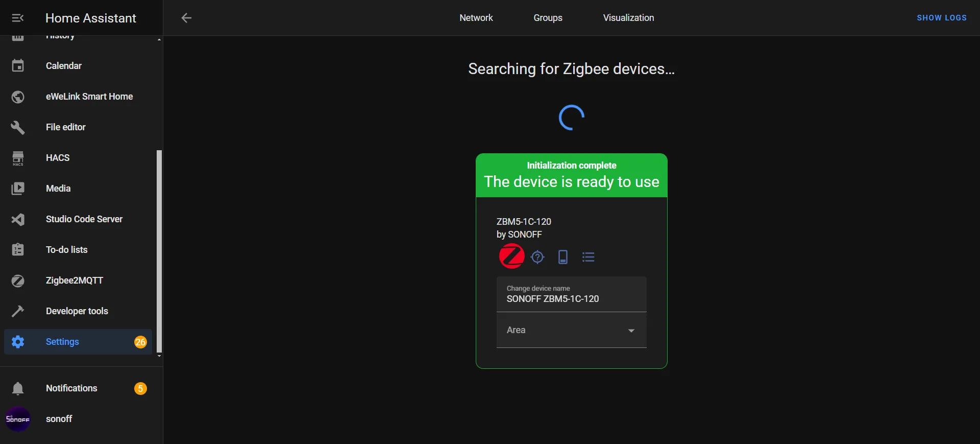Click the ZBM5-1C-120 model text
The height and width of the screenshot is (444, 980).
(x=524, y=222)
